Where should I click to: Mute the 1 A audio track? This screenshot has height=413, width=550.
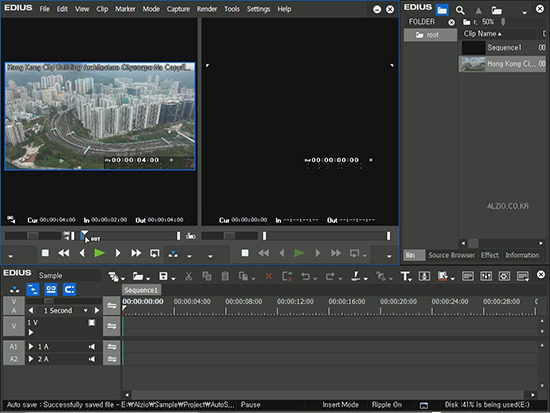click(92, 347)
